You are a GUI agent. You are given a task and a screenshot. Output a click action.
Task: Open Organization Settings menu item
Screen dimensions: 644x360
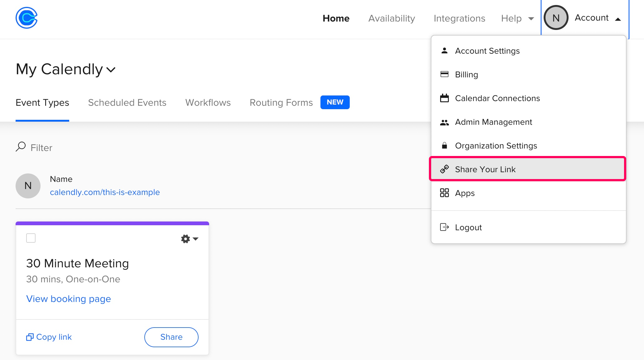pos(529,146)
